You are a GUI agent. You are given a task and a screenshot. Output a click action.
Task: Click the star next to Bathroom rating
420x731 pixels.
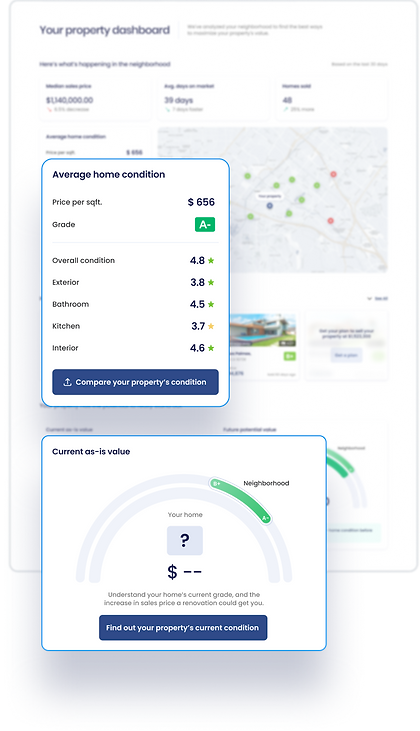pyautogui.click(x=211, y=304)
